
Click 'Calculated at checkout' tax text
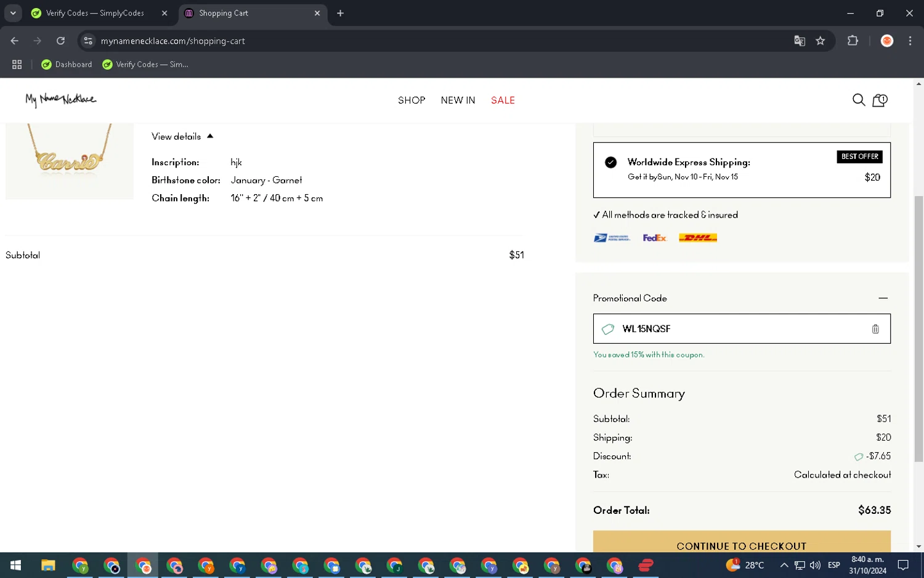[x=842, y=474]
